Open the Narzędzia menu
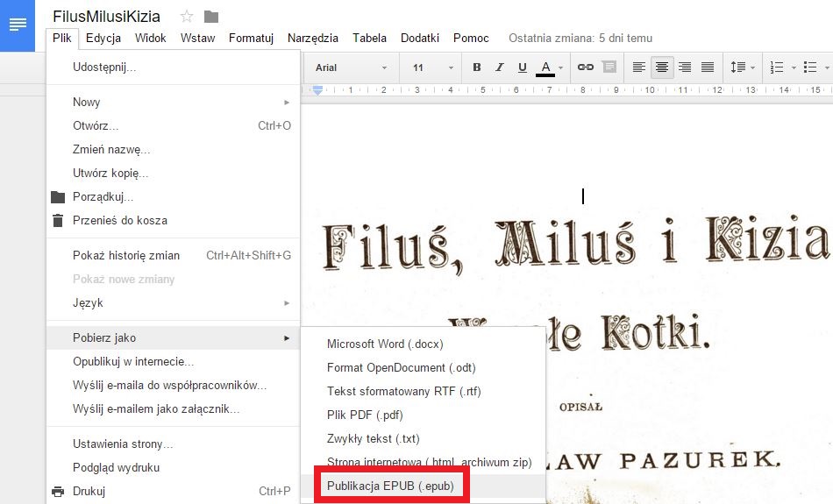The height and width of the screenshot is (504, 833). 313,39
